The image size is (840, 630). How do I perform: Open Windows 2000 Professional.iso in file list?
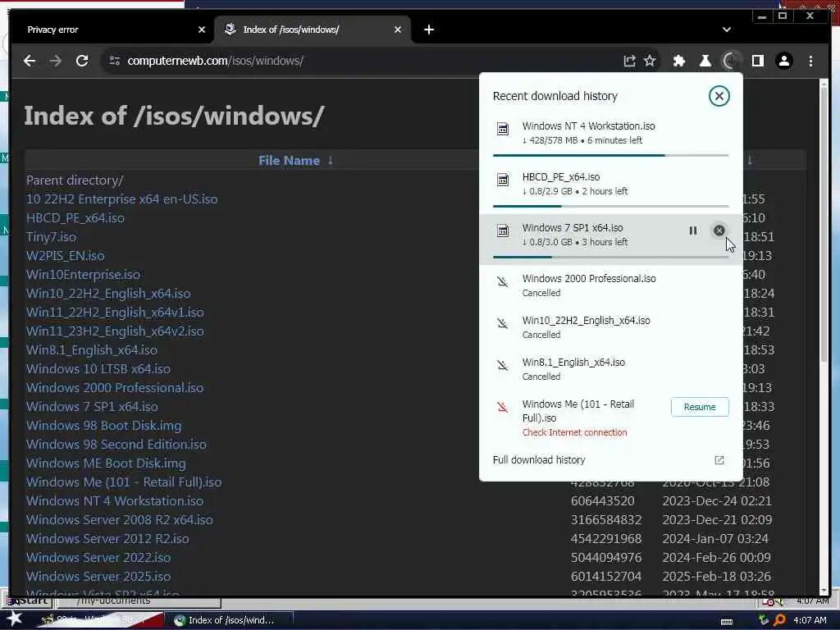[x=115, y=388]
